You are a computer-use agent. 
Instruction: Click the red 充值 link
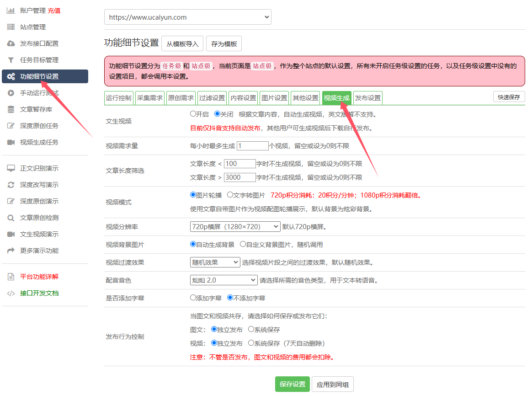click(x=54, y=11)
